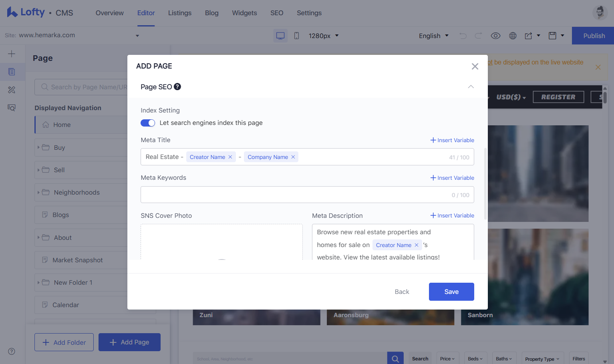Click the redo arrow icon

(478, 36)
